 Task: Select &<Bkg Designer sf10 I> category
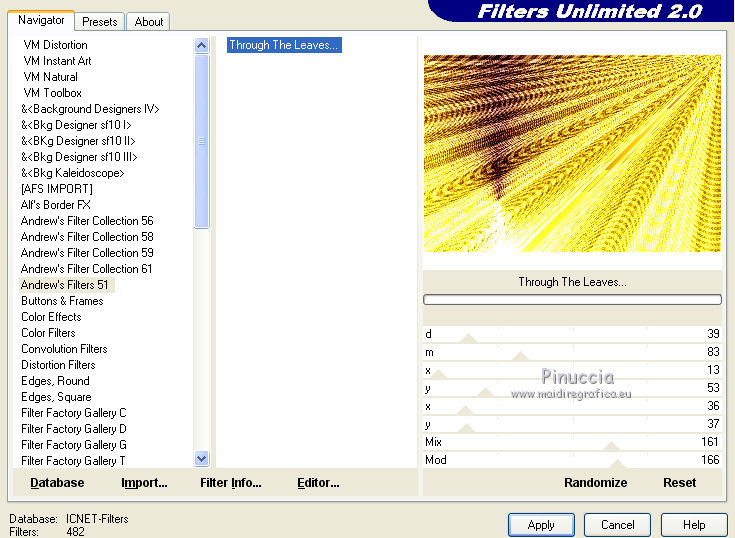click(76, 125)
